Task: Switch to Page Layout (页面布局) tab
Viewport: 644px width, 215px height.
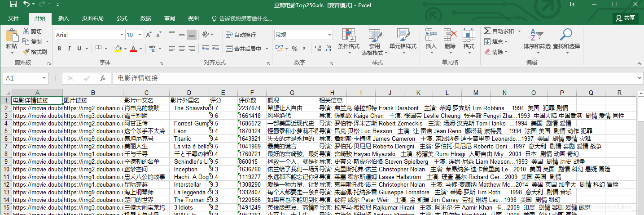Action: click(x=92, y=18)
